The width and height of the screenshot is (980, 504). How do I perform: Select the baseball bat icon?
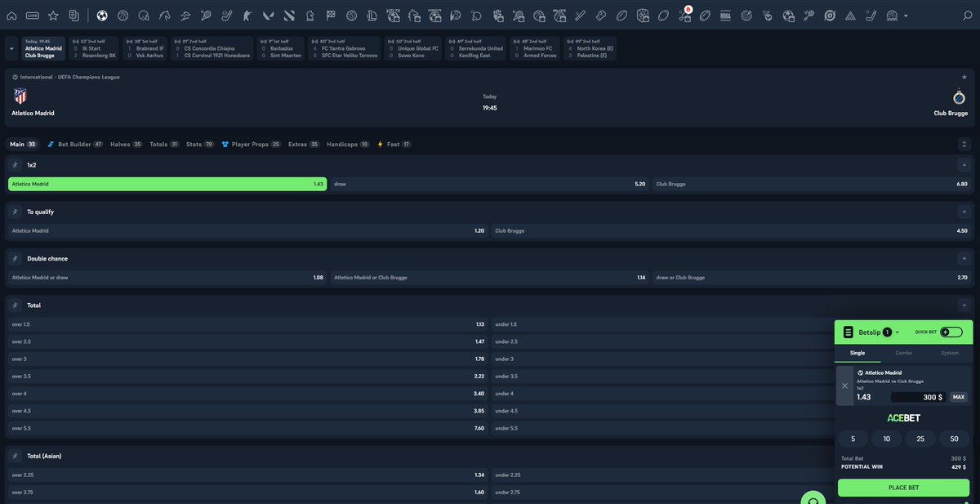pos(580,16)
